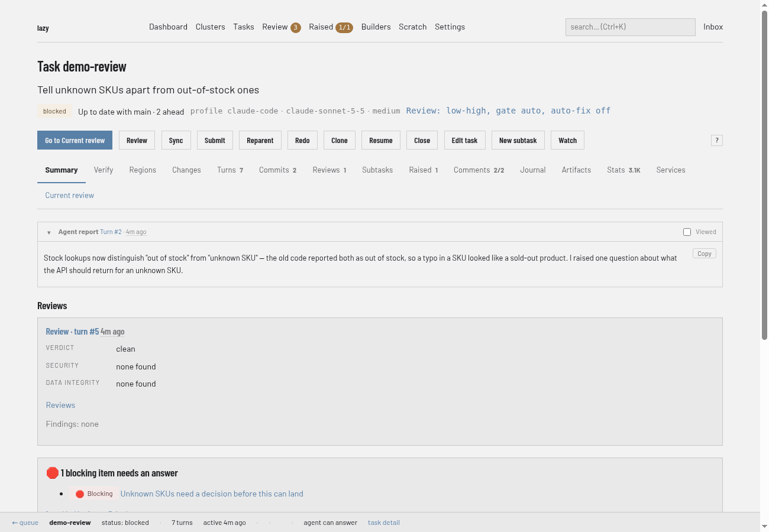Open Review nav with 3 badge
The width and height of the screenshot is (769, 532).
click(282, 27)
